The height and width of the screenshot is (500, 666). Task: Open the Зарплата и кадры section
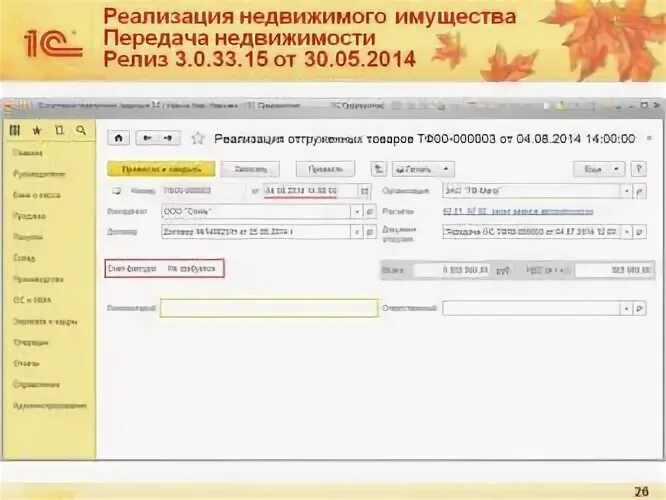click(45, 322)
